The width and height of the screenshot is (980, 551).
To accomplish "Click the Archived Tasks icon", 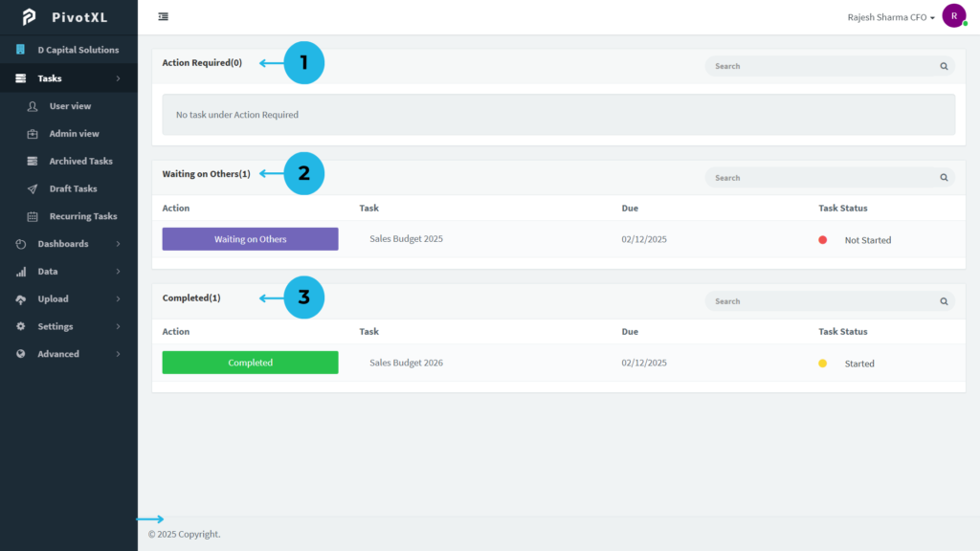I will [x=33, y=161].
